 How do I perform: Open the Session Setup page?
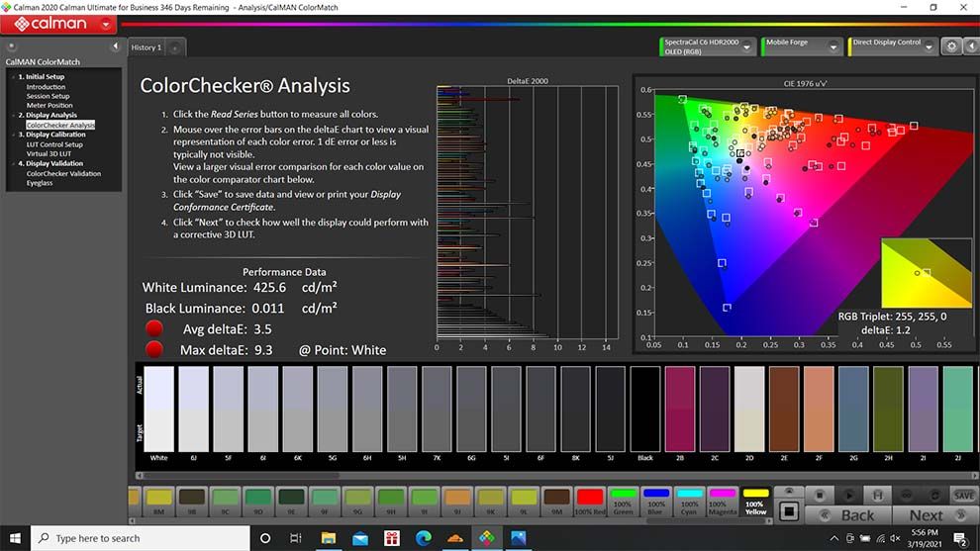48,96
